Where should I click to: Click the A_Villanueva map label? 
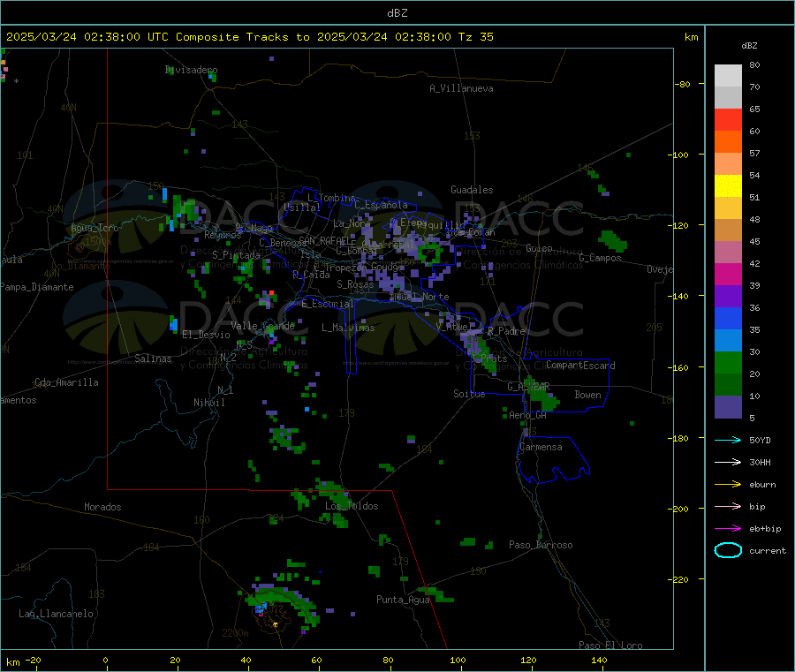point(461,88)
